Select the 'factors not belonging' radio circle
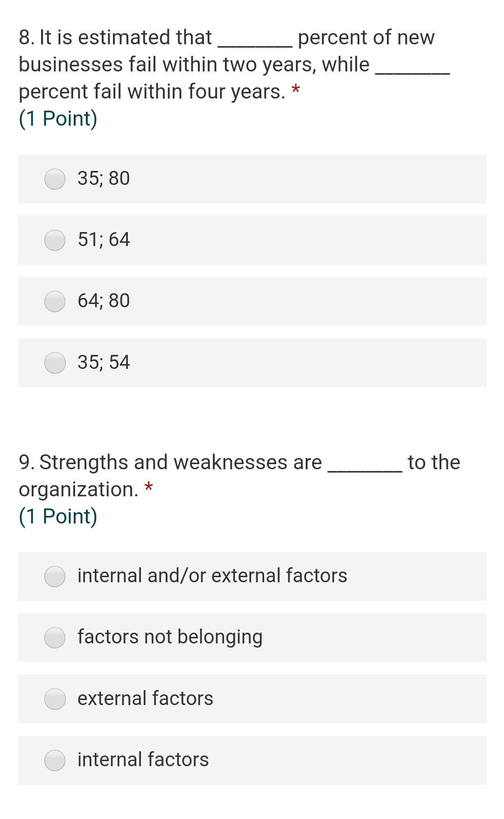Screen dimensions: 504x819 (55, 638)
